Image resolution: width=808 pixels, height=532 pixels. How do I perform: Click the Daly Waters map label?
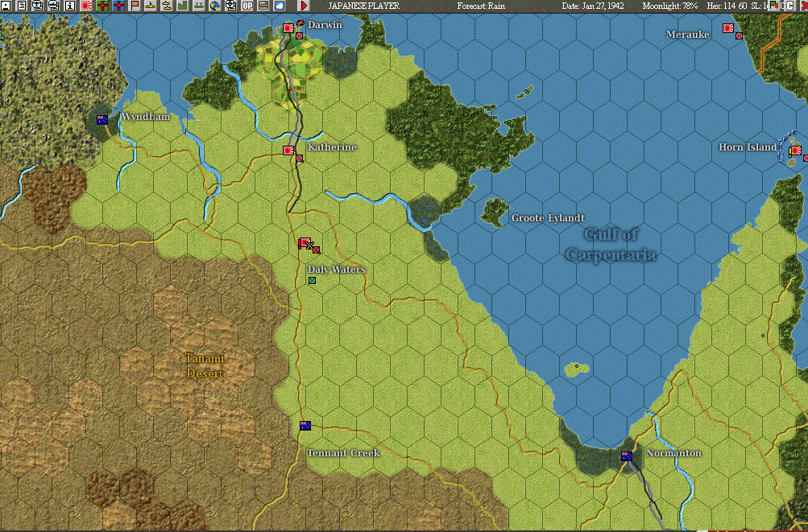click(x=337, y=270)
